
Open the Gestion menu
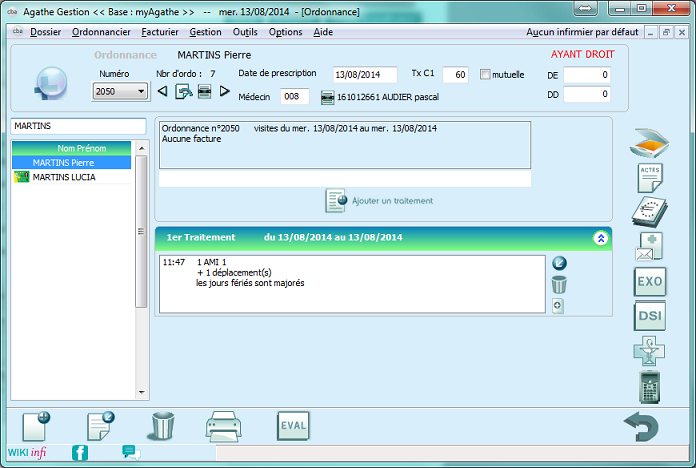pyautogui.click(x=205, y=32)
